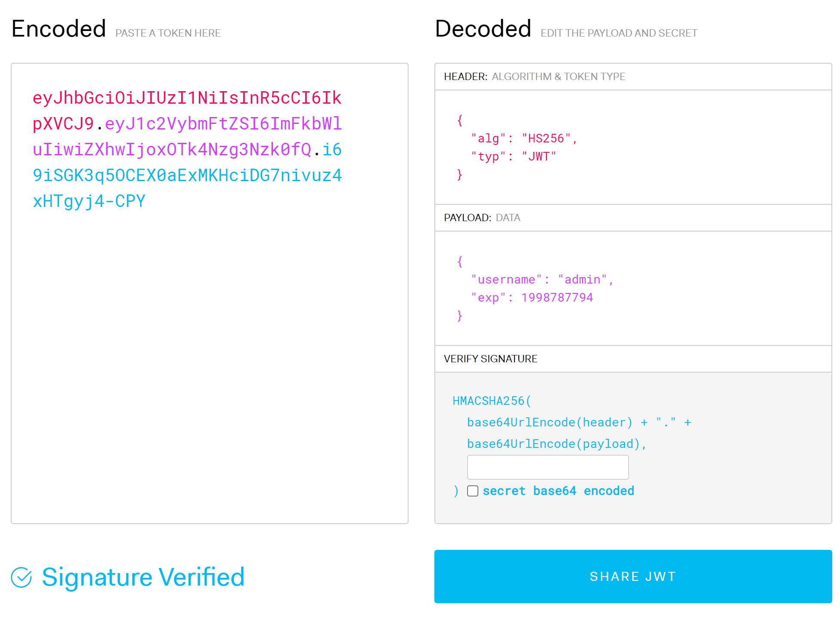Click the VERIFY SIGNATURE section label

tap(490, 359)
